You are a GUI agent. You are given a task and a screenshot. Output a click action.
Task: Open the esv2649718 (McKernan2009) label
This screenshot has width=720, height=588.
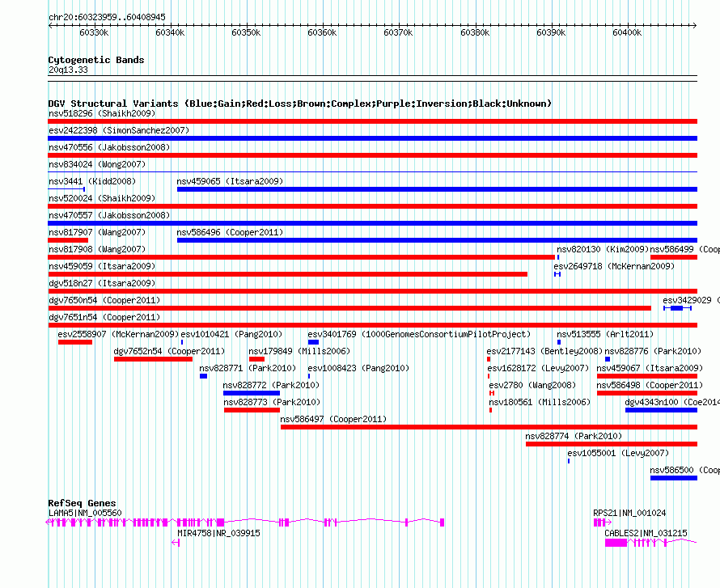pos(614,266)
